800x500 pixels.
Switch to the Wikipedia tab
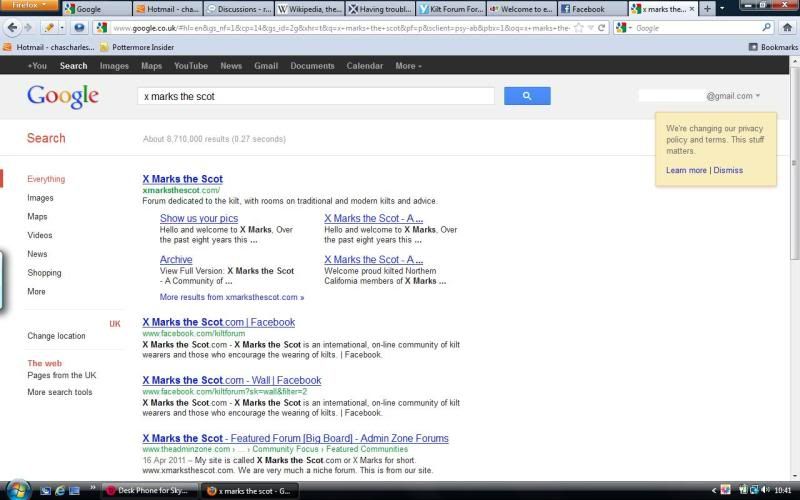coord(309,9)
